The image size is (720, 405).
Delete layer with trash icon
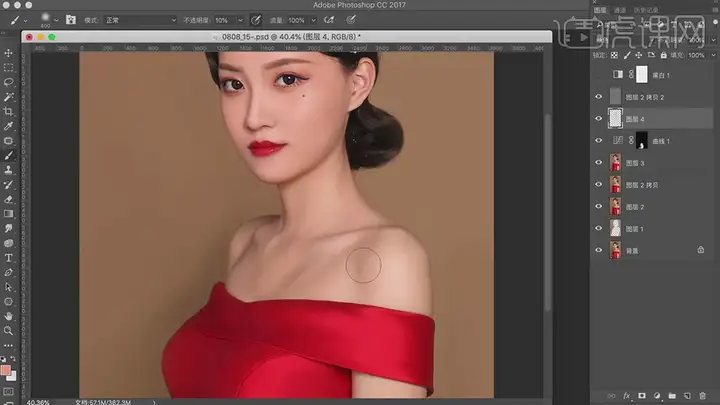[x=702, y=395]
